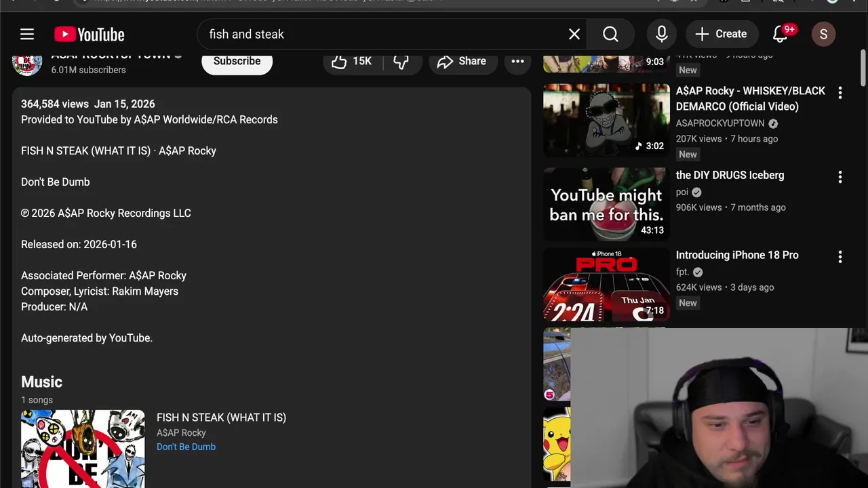The image size is (868, 488).
Task: Click the 'A$AP Rocky' artist name under the song
Action: click(x=181, y=432)
